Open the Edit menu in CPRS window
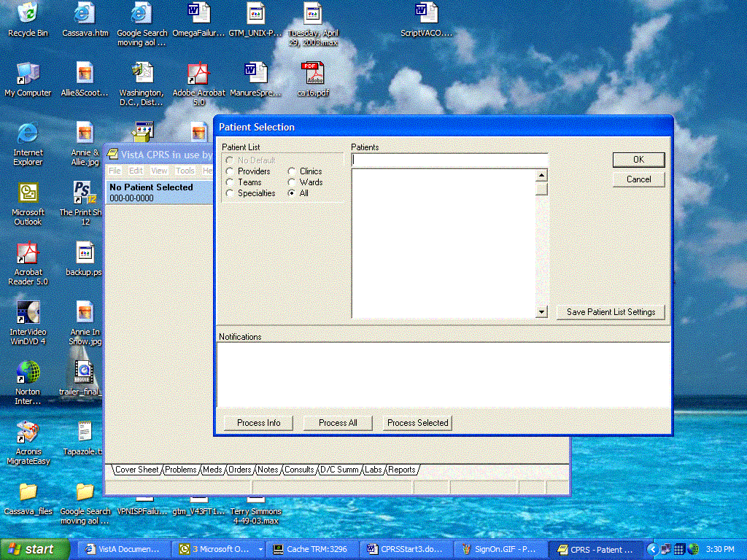Screen dimensions: 747x560 point(135,171)
